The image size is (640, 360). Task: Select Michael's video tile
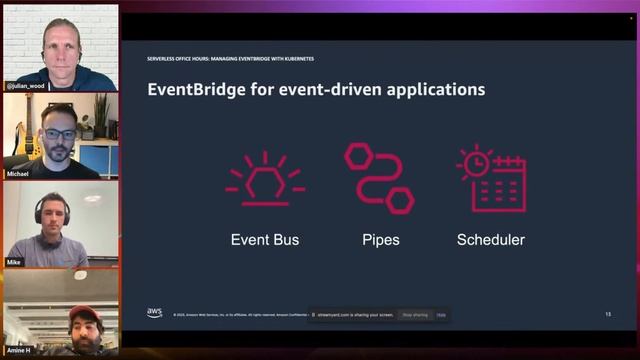[x=61, y=136]
